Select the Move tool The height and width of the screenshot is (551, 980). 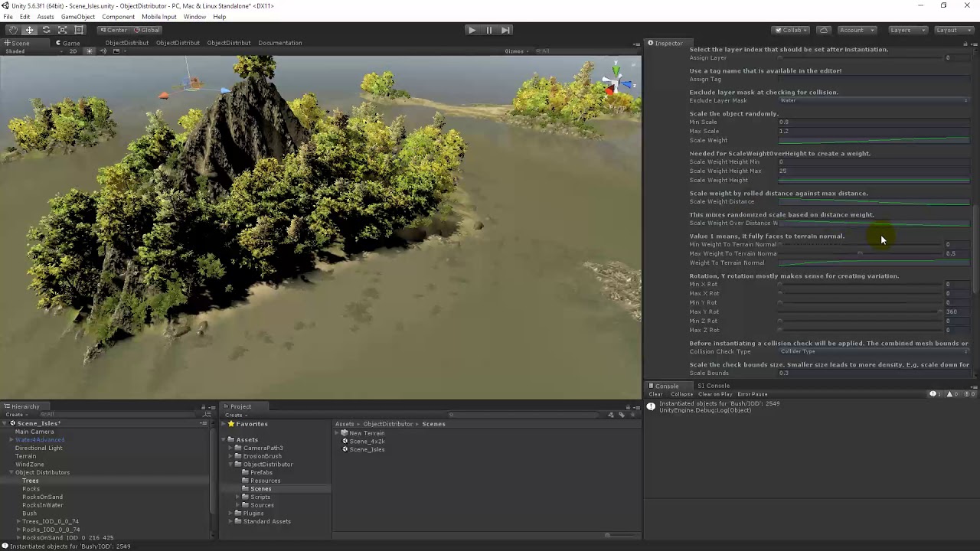[29, 30]
